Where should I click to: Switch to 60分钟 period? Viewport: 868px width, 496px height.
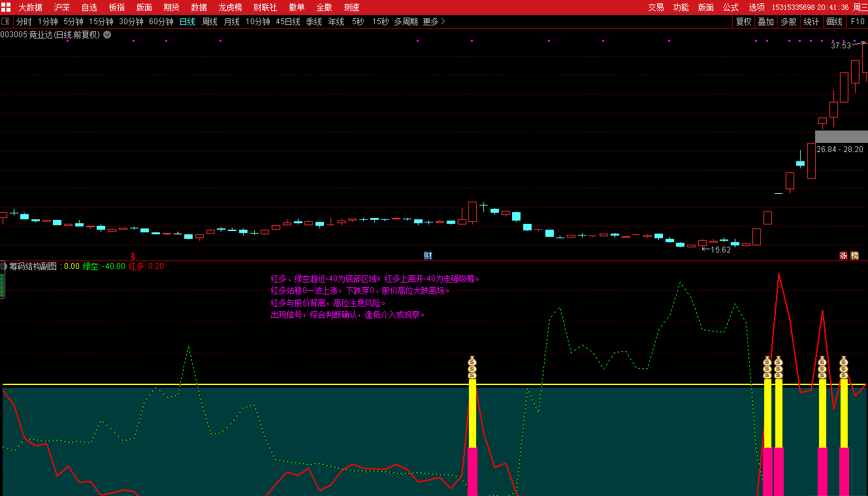point(161,22)
